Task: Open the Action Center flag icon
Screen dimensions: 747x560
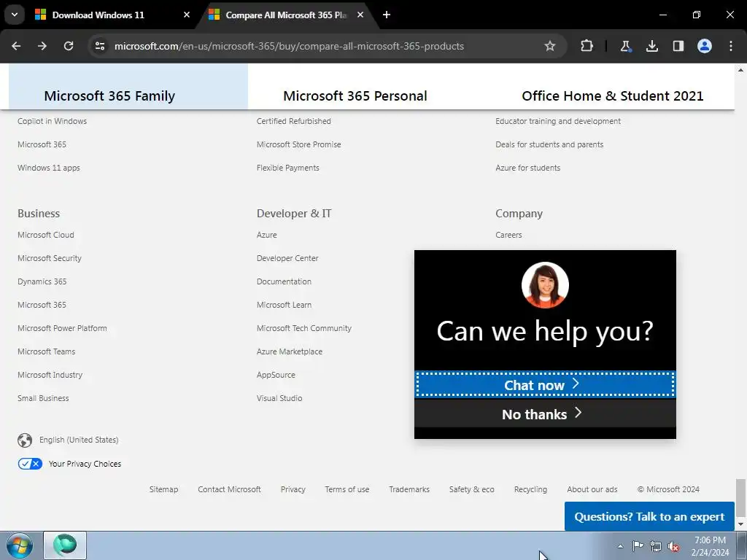Action: click(638, 545)
